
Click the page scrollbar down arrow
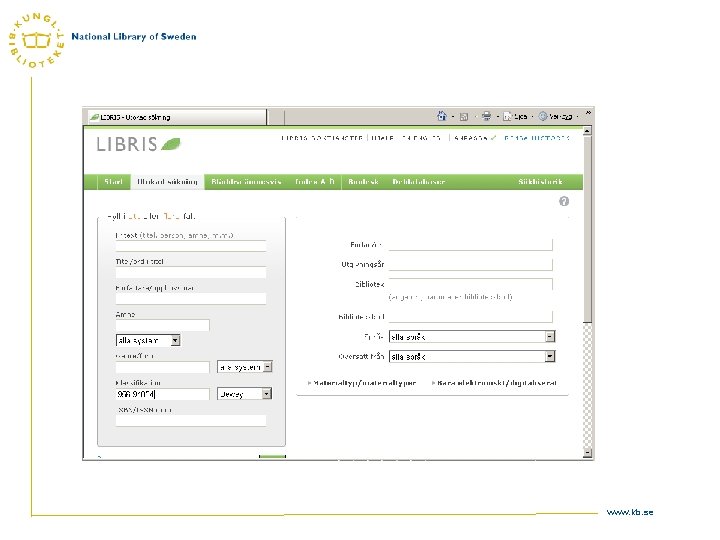[x=587, y=453]
